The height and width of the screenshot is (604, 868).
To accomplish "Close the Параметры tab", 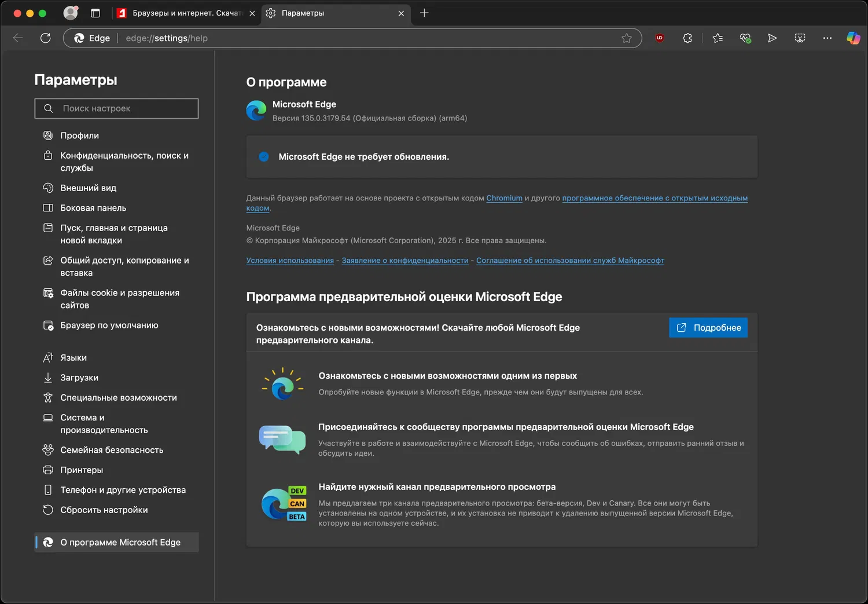I will point(401,13).
